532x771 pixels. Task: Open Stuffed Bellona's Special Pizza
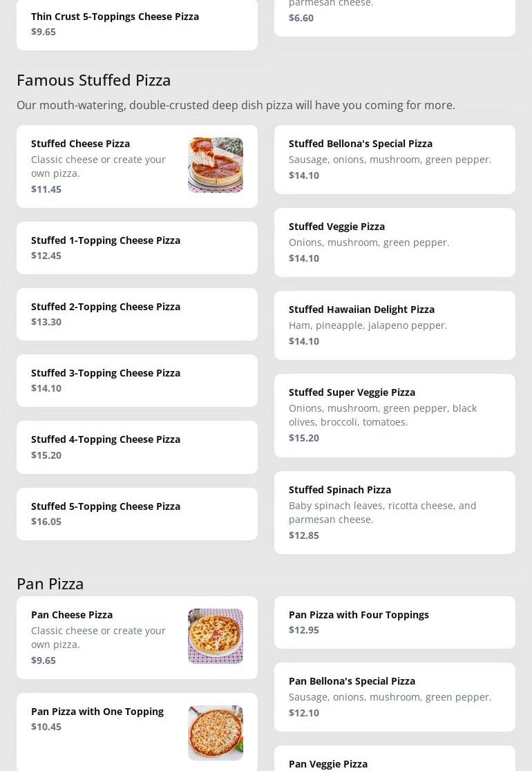tap(394, 159)
